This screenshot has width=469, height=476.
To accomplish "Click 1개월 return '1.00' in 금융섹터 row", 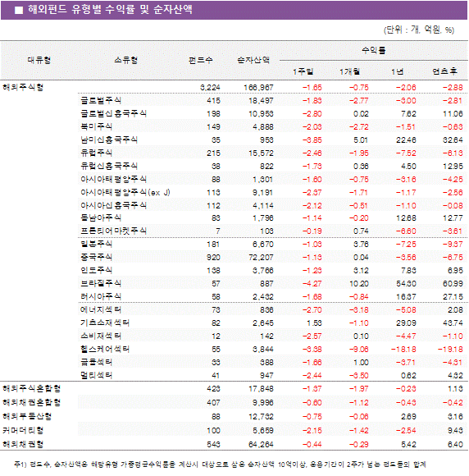I will tap(361, 362).
